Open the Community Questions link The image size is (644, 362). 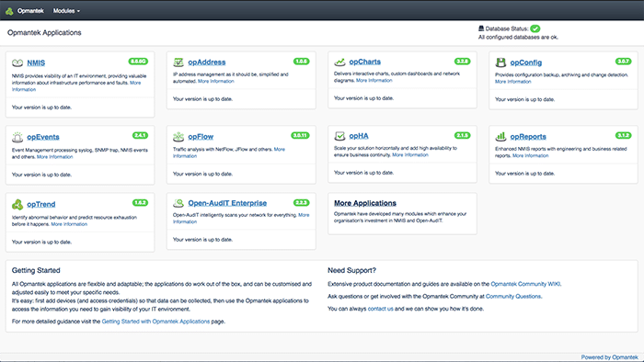click(x=513, y=296)
